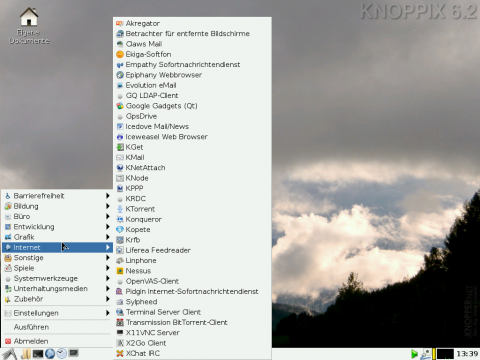Start KMail
Screen dimensions: 480x360
coord(192,158)
